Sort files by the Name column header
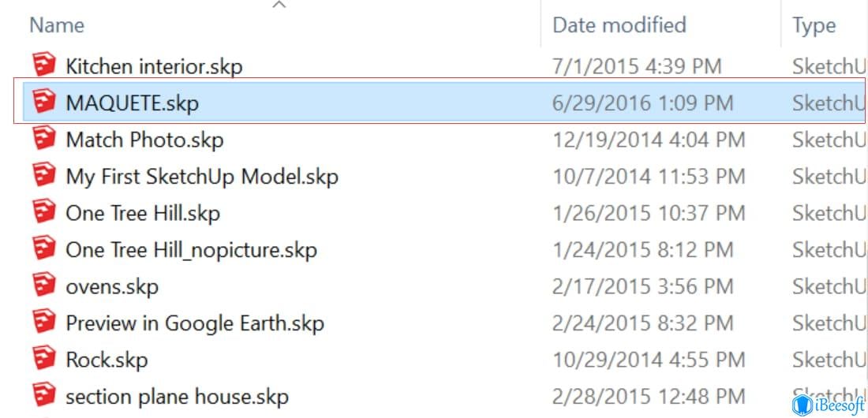Image resolution: width=868 pixels, height=418 pixels. pyautogui.click(x=57, y=25)
